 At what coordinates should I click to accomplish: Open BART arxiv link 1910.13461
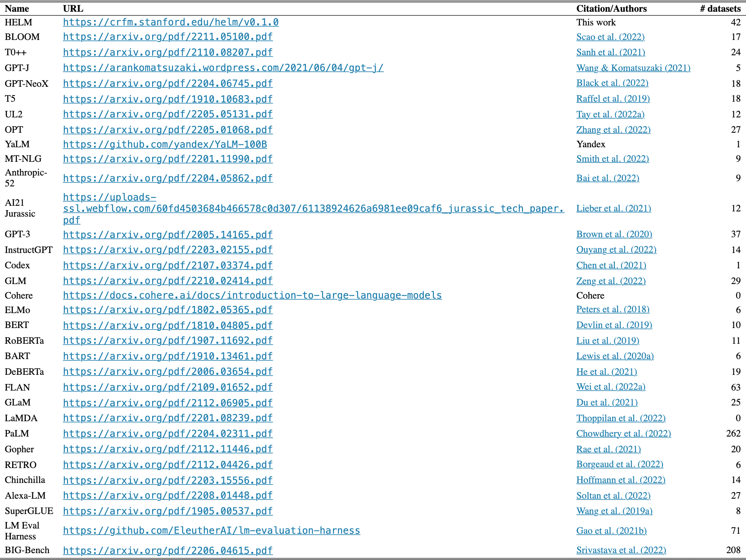pyautogui.click(x=168, y=356)
